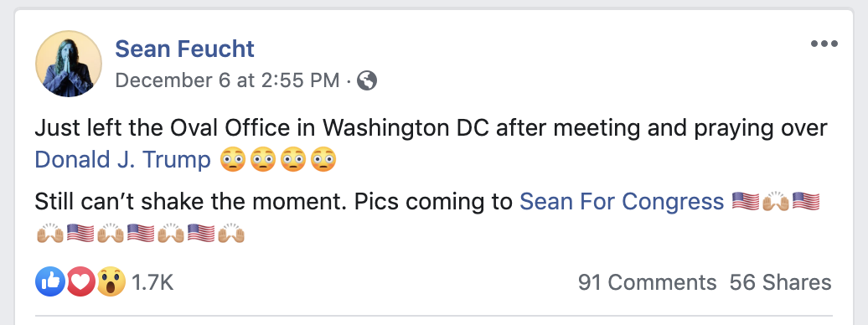868x325 pixels.
Task: Click the red heart Love reaction icon
Action: coord(80,282)
